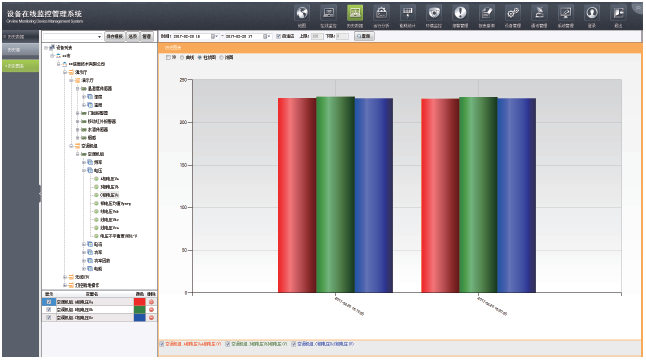The height and width of the screenshot is (361, 646).
Task: Open the start date picker dropdown
Action: (213, 36)
